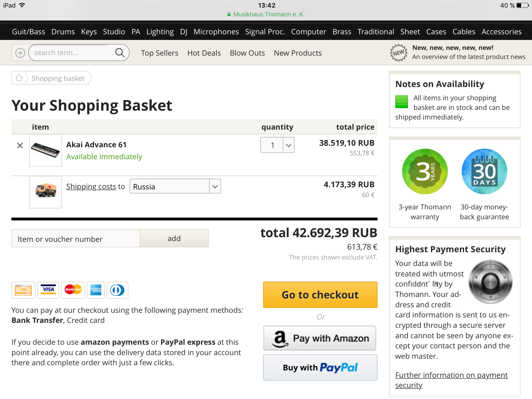
Task: Click the MasterCard payment icon
Action: [x=73, y=290]
